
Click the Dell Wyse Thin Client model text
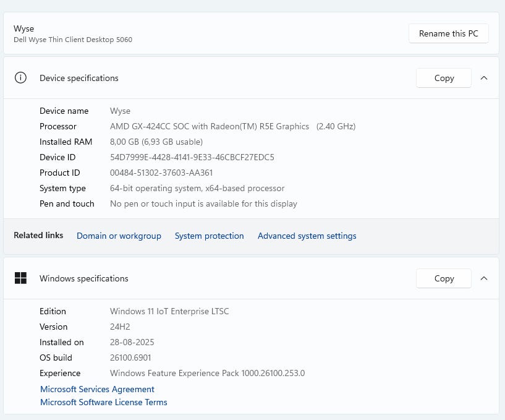coord(73,40)
